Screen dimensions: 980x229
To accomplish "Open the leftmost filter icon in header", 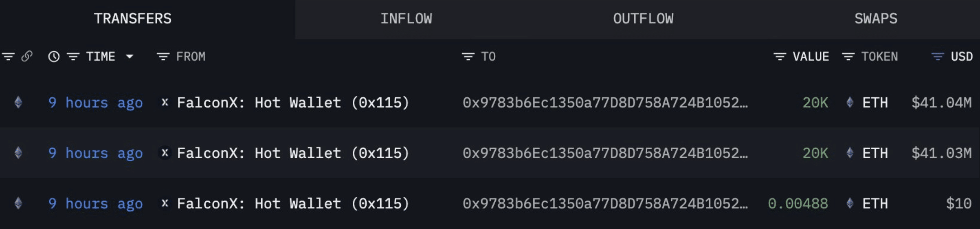I will (x=8, y=56).
